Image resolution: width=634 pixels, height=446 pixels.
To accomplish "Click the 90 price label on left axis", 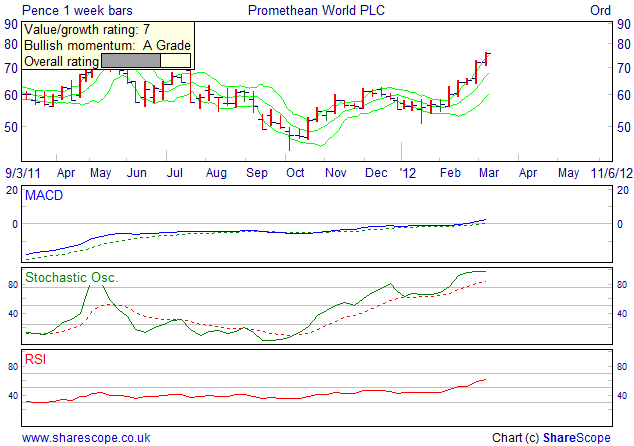I will click(11, 24).
